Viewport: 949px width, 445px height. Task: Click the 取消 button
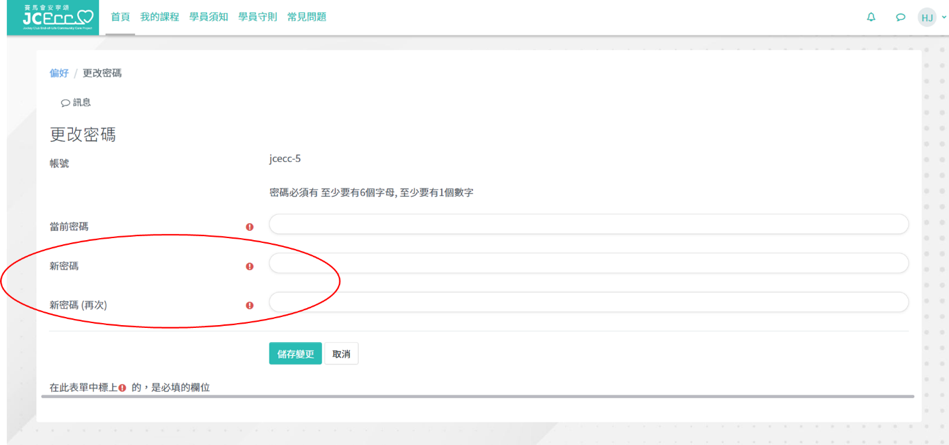coord(341,354)
